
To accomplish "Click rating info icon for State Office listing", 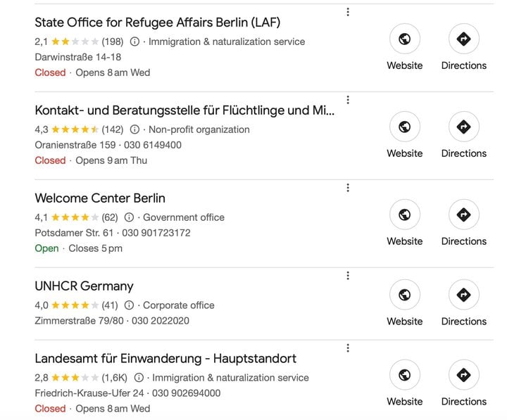I will click(134, 42).
